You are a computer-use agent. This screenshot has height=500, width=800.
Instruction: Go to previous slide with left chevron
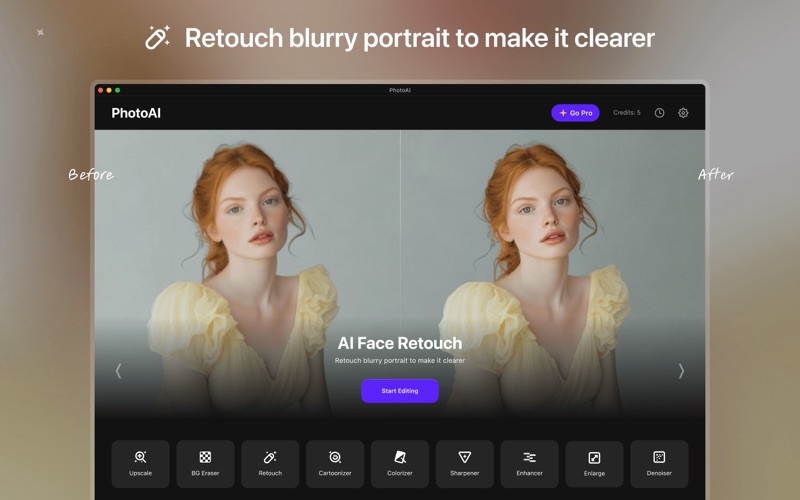pos(118,371)
